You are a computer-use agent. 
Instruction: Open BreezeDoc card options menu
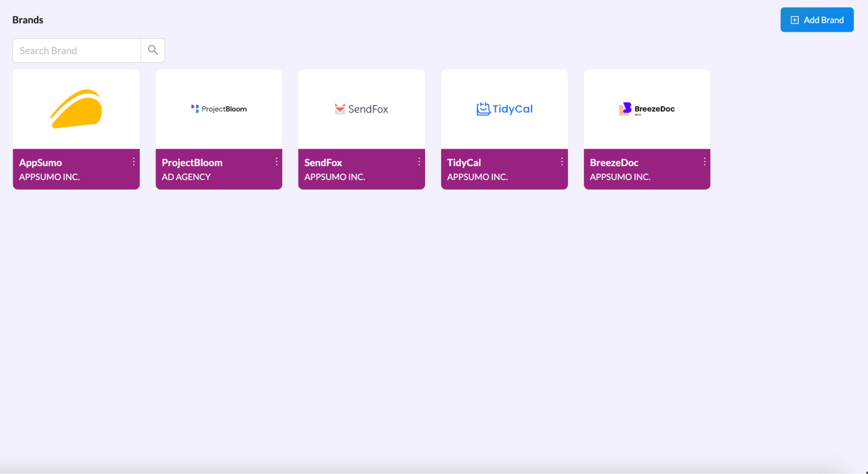704,161
